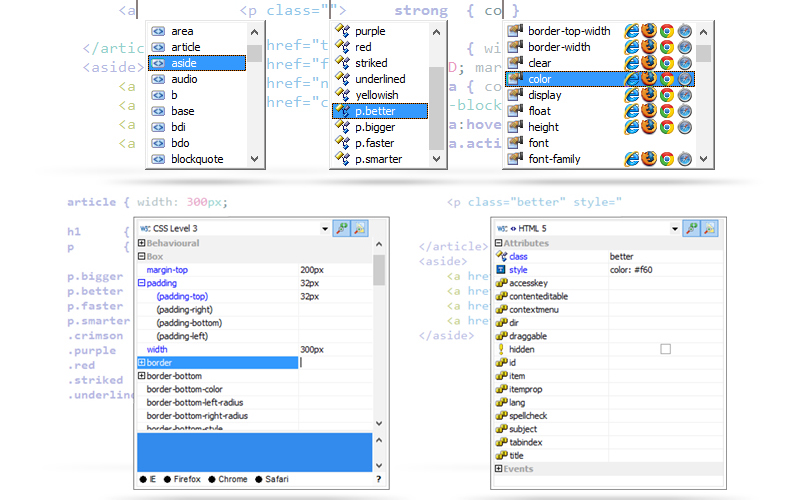800x500 pixels.
Task: Click second magnifier icon in CSS panel
Action: pyautogui.click(x=360, y=229)
